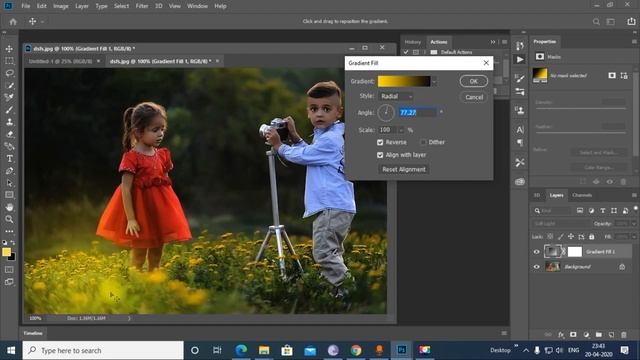640x360 pixels.
Task: Click the foreground color swatch
Action: 7,252
